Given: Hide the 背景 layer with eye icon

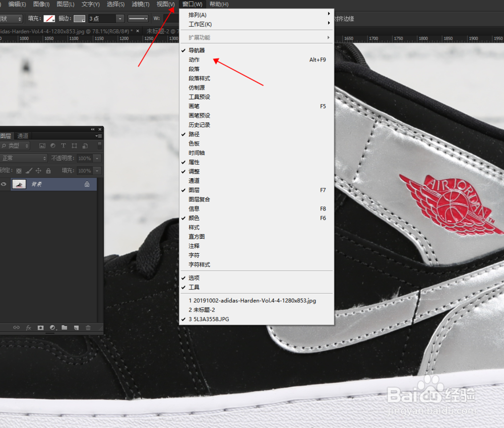Looking at the screenshot, I should (4, 184).
